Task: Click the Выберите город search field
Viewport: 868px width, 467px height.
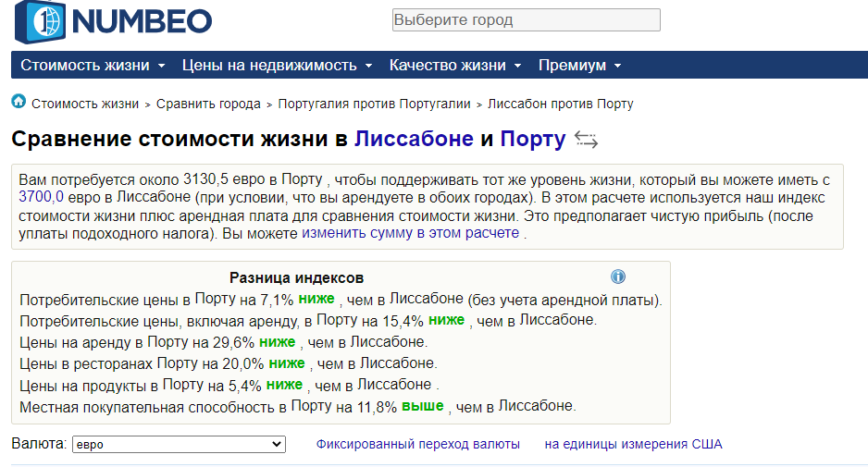Action: 526,20
